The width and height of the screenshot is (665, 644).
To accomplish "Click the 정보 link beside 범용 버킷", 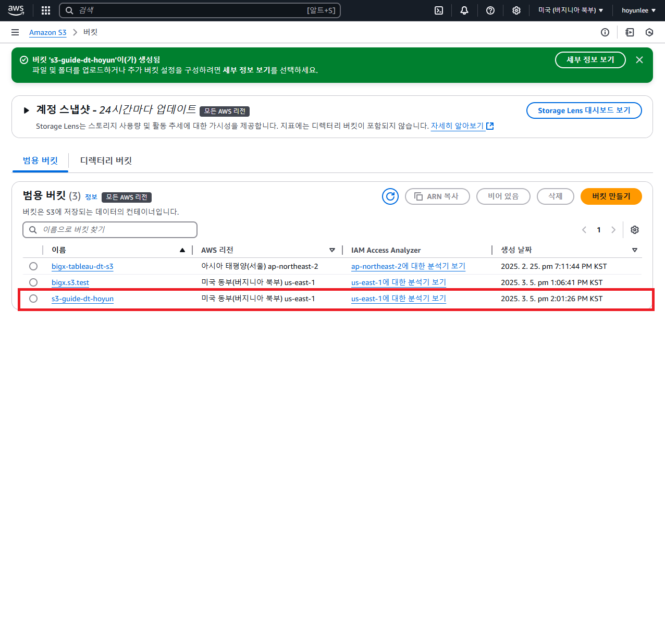I will click(x=91, y=197).
